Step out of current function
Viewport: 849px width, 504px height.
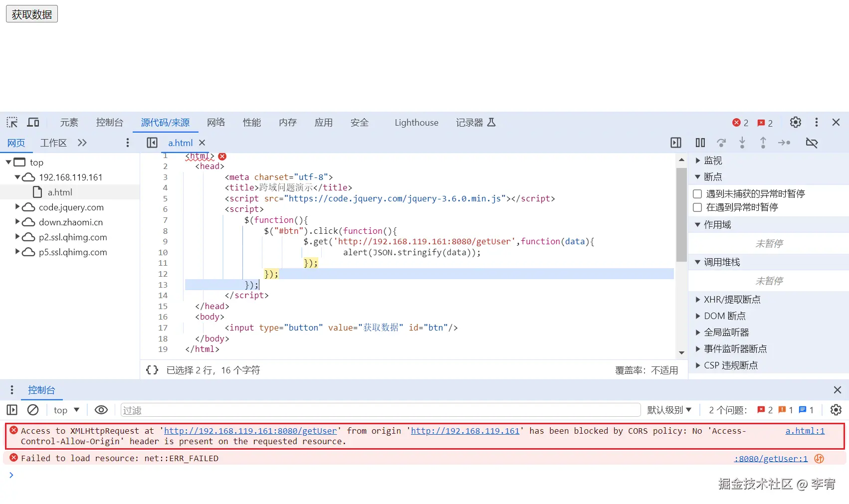(763, 143)
